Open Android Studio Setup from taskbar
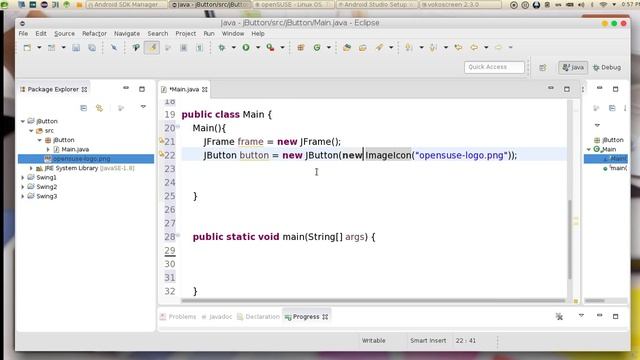Screen dimensions: 640x360 pyautogui.click(x=376, y=4)
